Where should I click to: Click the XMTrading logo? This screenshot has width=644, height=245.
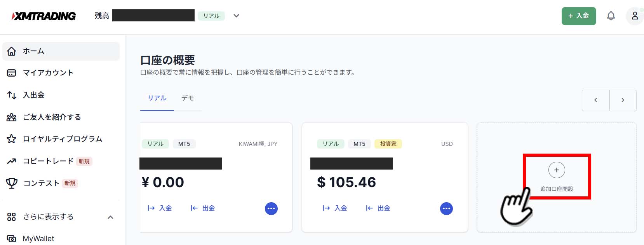click(44, 16)
